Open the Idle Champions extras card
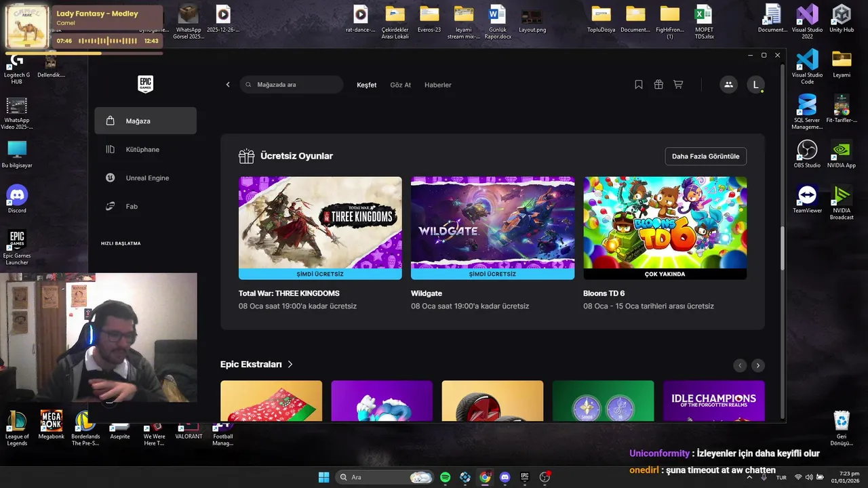 (714, 401)
